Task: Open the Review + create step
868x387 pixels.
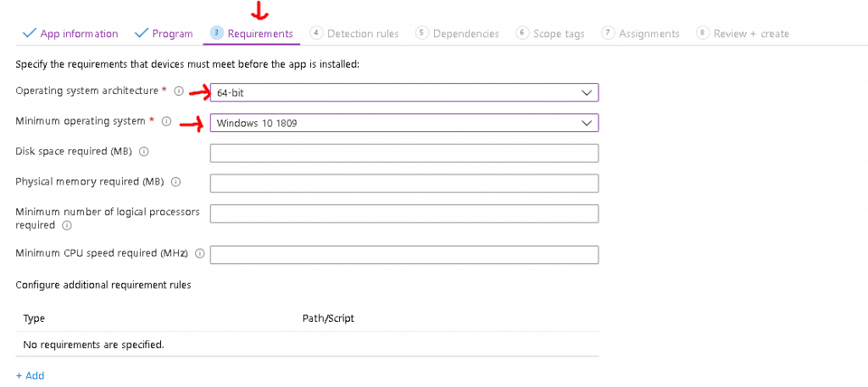Action: click(743, 34)
